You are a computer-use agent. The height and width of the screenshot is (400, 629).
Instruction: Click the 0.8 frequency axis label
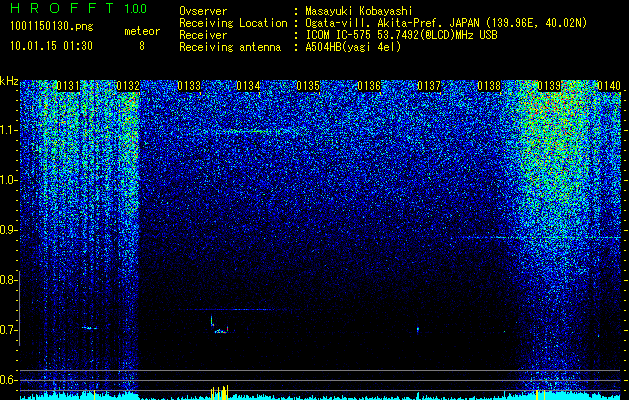(x=7, y=280)
